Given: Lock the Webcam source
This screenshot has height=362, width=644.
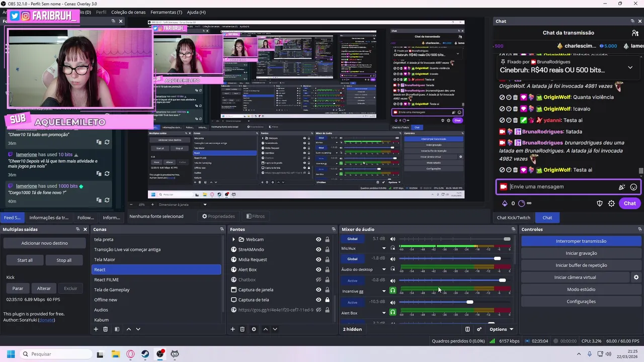Looking at the screenshot, I should tap(327, 239).
